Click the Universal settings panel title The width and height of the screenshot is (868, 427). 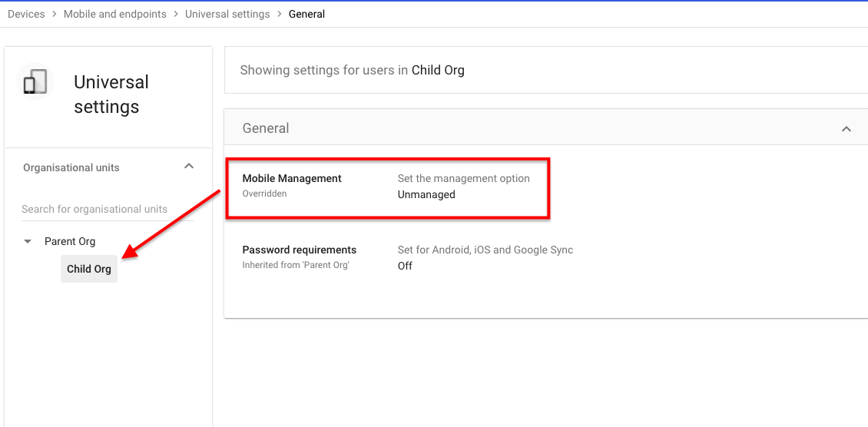coord(111,94)
